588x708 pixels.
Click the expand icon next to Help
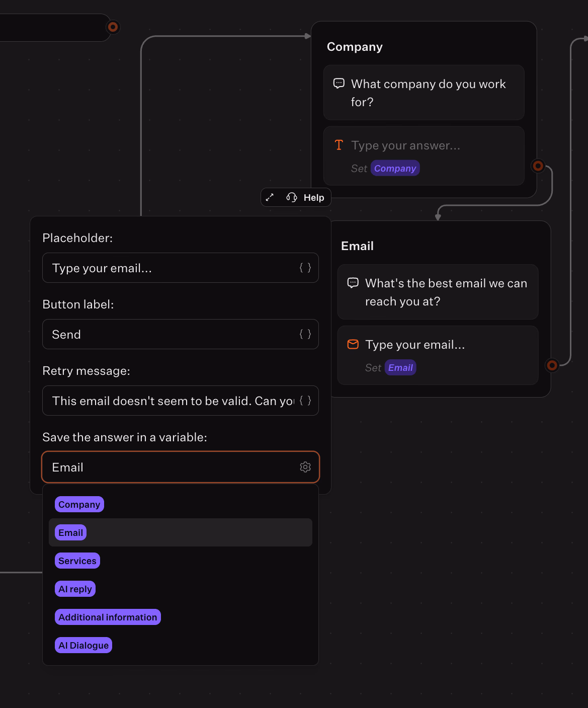(270, 197)
